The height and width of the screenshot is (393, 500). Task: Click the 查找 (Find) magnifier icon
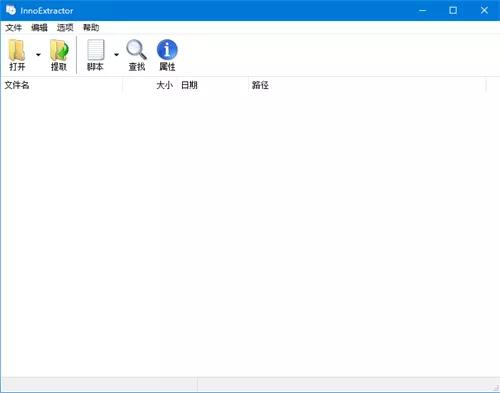click(136, 50)
